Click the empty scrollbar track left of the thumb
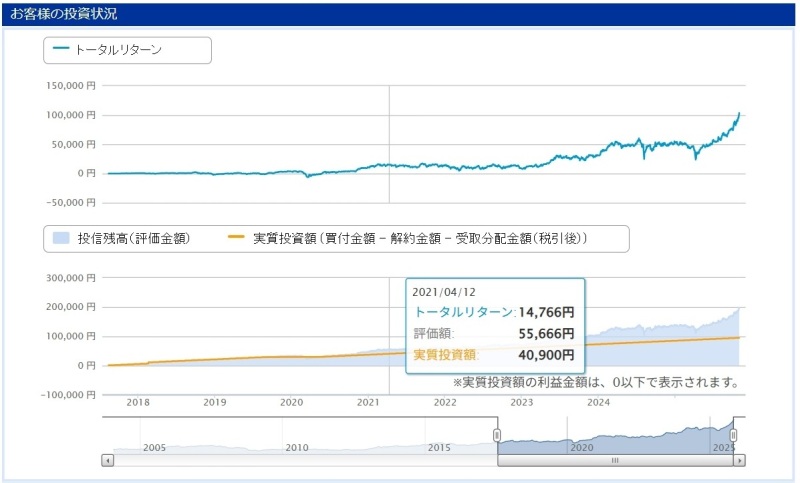The height and width of the screenshot is (483, 800). click(x=300, y=461)
